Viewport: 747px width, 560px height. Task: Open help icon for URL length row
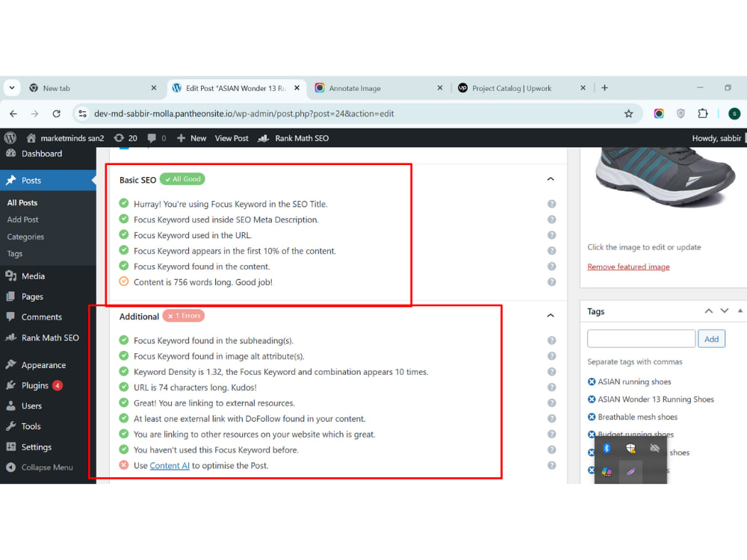coord(552,387)
